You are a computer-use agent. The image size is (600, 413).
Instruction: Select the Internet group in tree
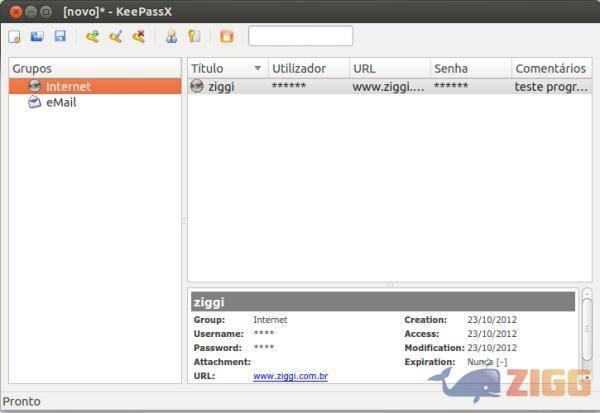coord(67,87)
